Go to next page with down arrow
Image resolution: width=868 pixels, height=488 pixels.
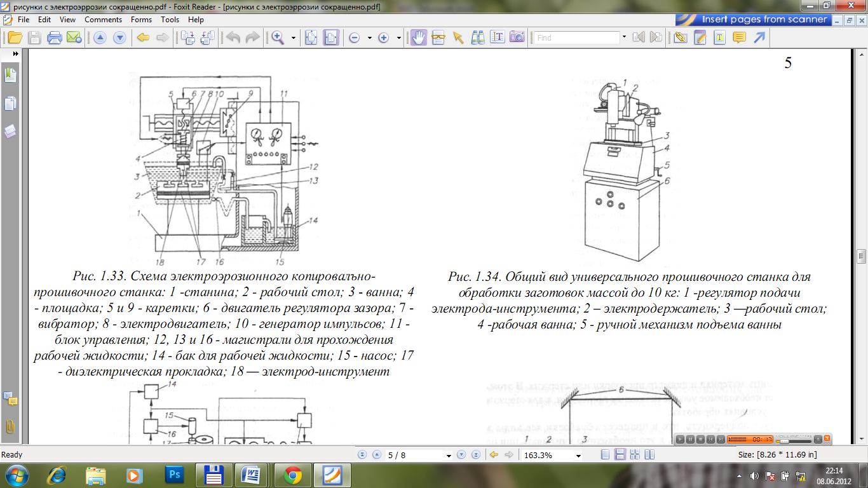(x=119, y=37)
